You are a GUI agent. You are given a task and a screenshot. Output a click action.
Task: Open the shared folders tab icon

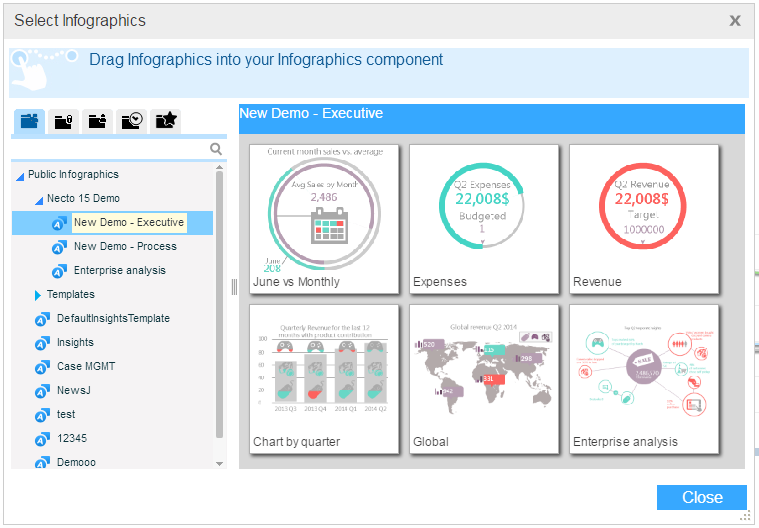click(x=97, y=121)
